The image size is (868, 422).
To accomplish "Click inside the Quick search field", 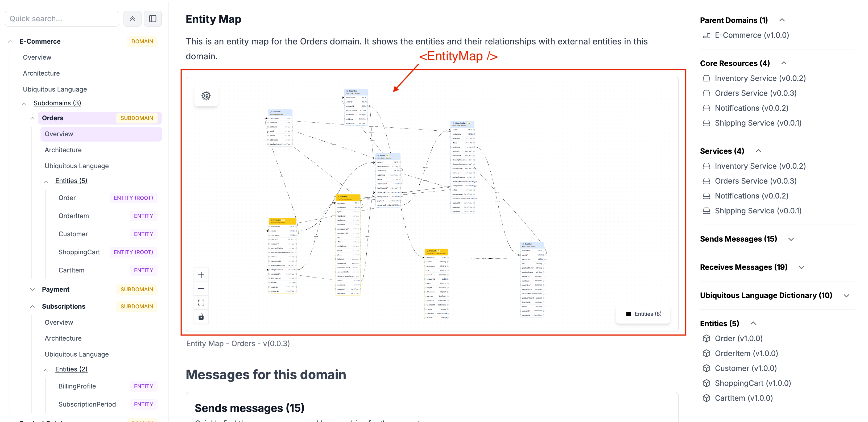I will tap(62, 19).
